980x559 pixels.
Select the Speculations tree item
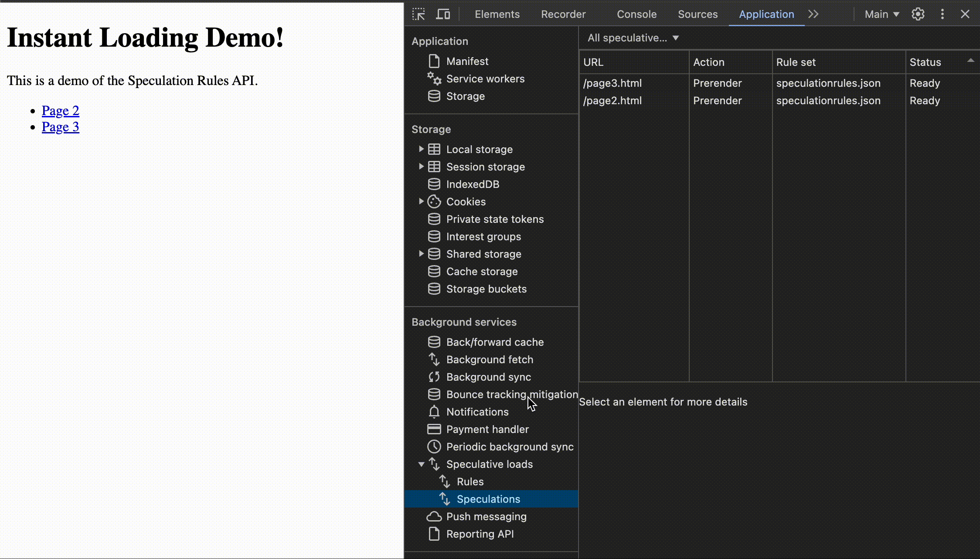pyautogui.click(x=491, y=499)
